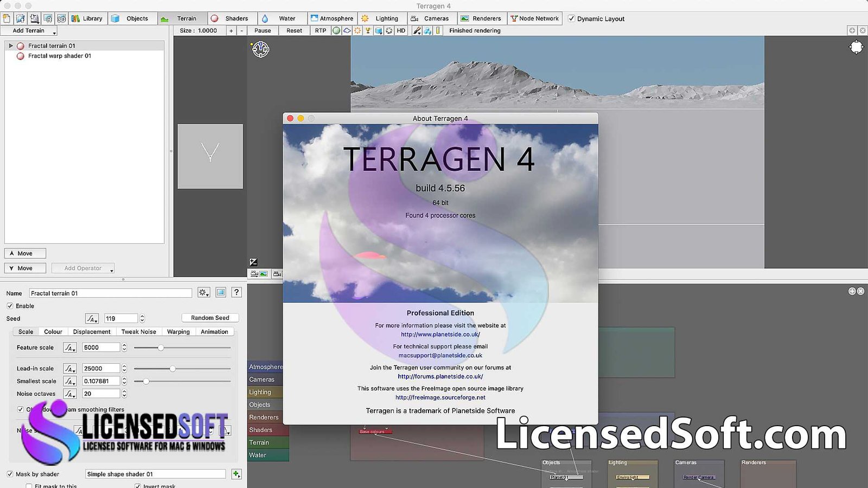Toggle the Mask by shader checkbox

[10, 474]
